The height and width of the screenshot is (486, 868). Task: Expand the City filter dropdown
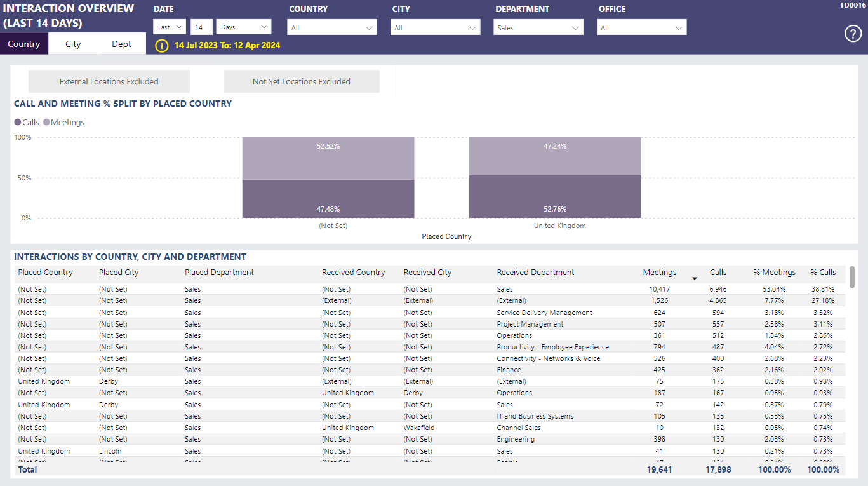[435, 27]
